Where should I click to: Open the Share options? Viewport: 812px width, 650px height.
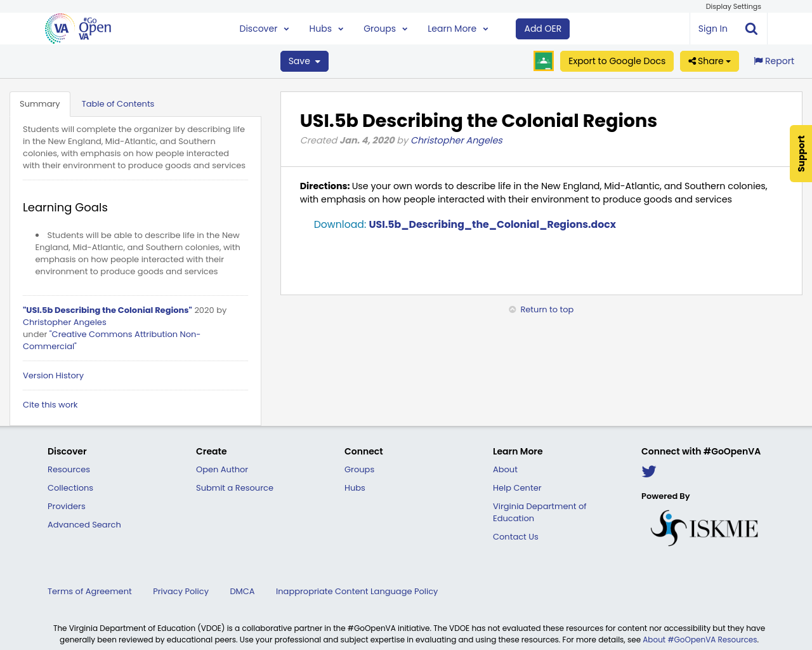pos(709,60)
